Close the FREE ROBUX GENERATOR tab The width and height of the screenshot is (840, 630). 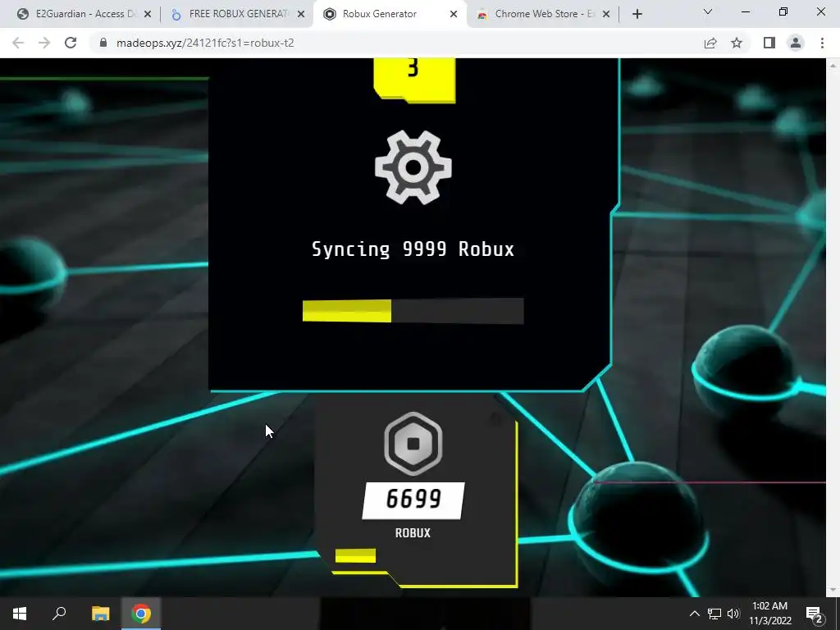coord(301,15)
